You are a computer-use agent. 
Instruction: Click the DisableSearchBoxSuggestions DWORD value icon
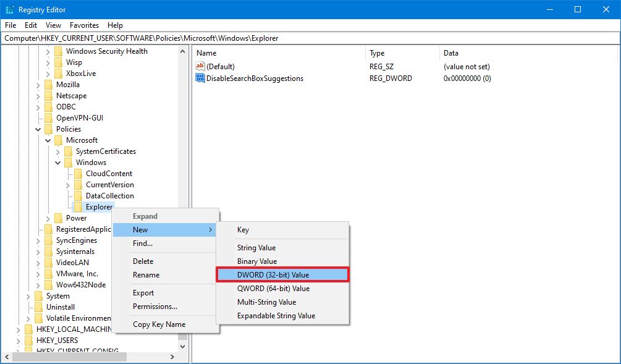coord(200,78)
